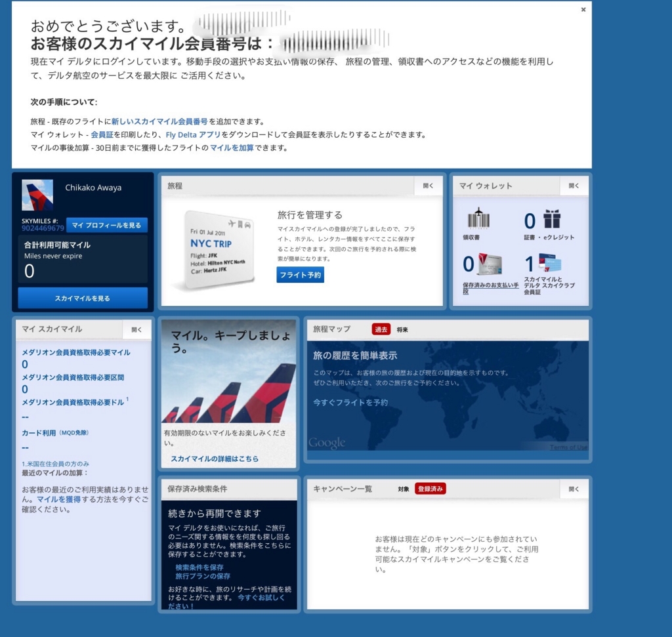Open 新しいスカイマイル会員番号 link
This screenshot has width=672, height=637.
[x=159, y=121]
